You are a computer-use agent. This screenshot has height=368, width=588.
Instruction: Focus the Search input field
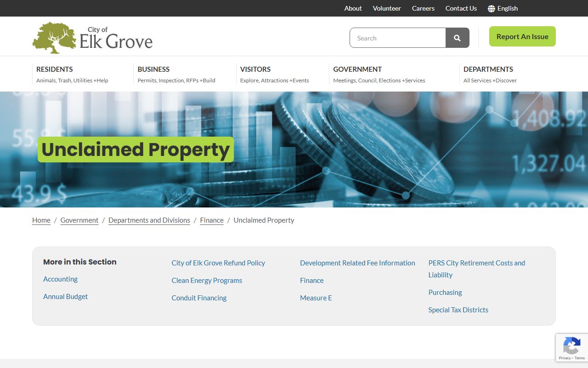tap(398, 38)
